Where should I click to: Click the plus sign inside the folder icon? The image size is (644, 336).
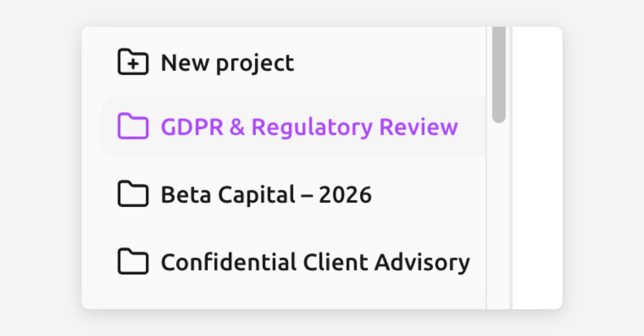pyautogui.click(x=133, y=64)
